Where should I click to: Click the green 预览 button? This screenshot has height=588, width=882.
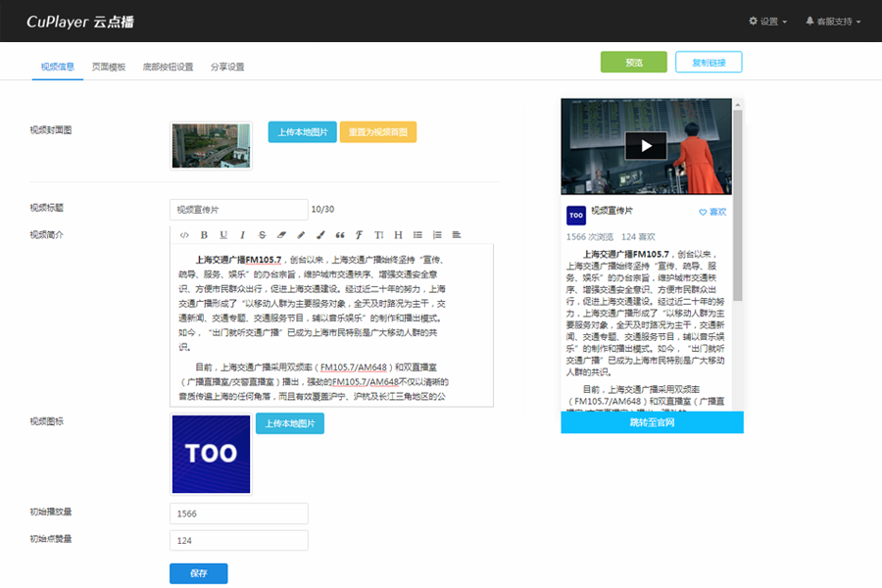point(633,62)
